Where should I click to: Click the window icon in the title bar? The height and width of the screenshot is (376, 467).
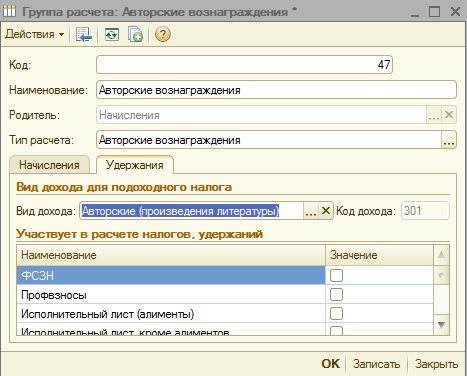pos(9,11)
